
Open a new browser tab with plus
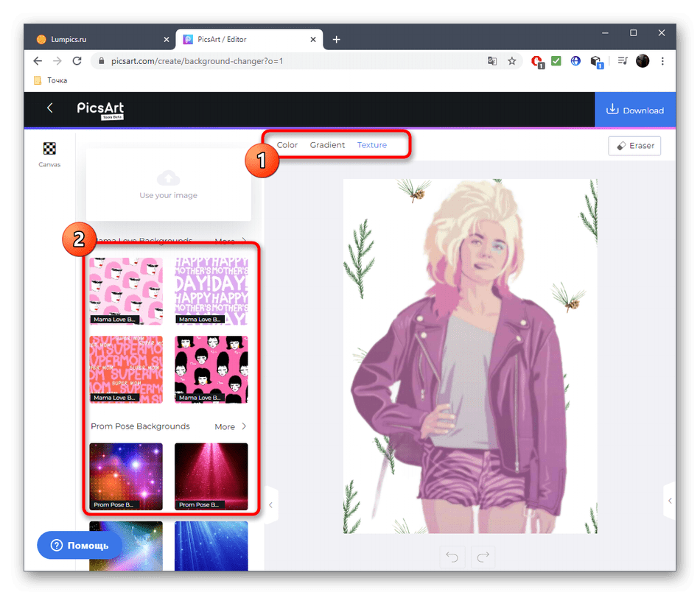click(x=337, y=40)
